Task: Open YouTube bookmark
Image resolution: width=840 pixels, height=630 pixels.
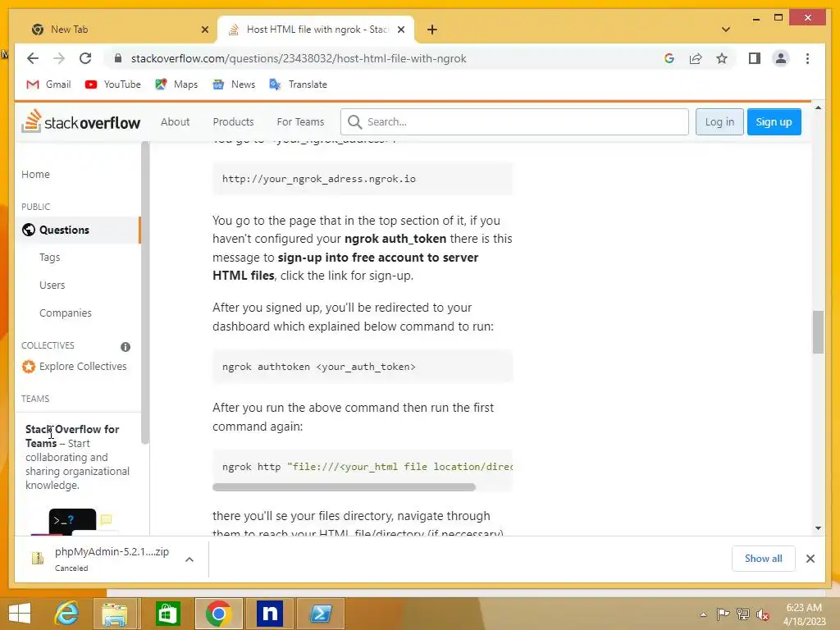Action: pyautogui.click(x=113, y=84)
